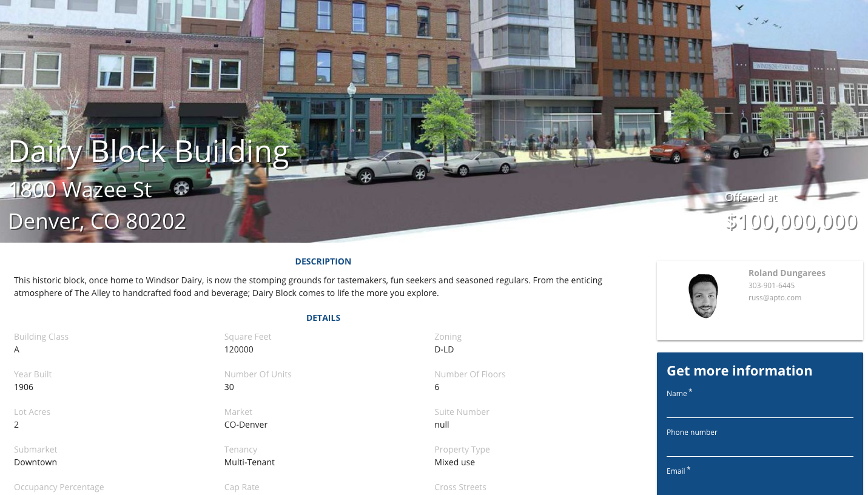The height and width of the screenshot is (495, 868).
Task: Click the Property Type value Mixed use
Action: point(454,462)
